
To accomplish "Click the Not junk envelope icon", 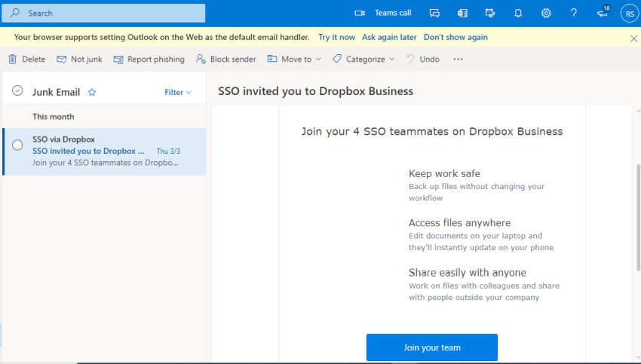I will (61, 60).
